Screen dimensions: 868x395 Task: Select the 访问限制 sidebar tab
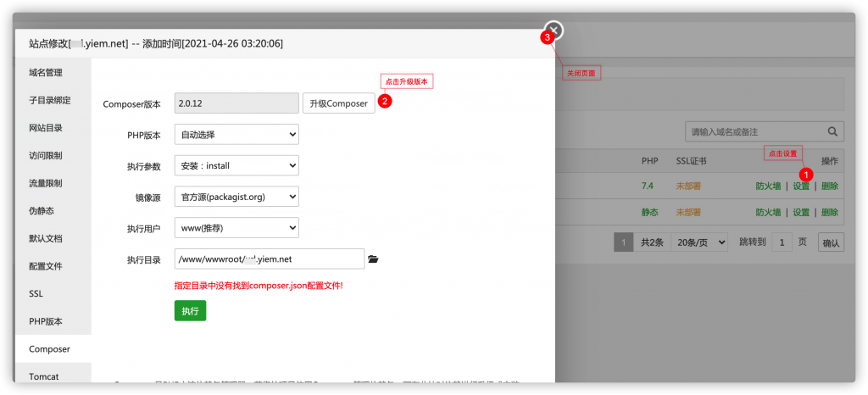[x=53, y=155]
